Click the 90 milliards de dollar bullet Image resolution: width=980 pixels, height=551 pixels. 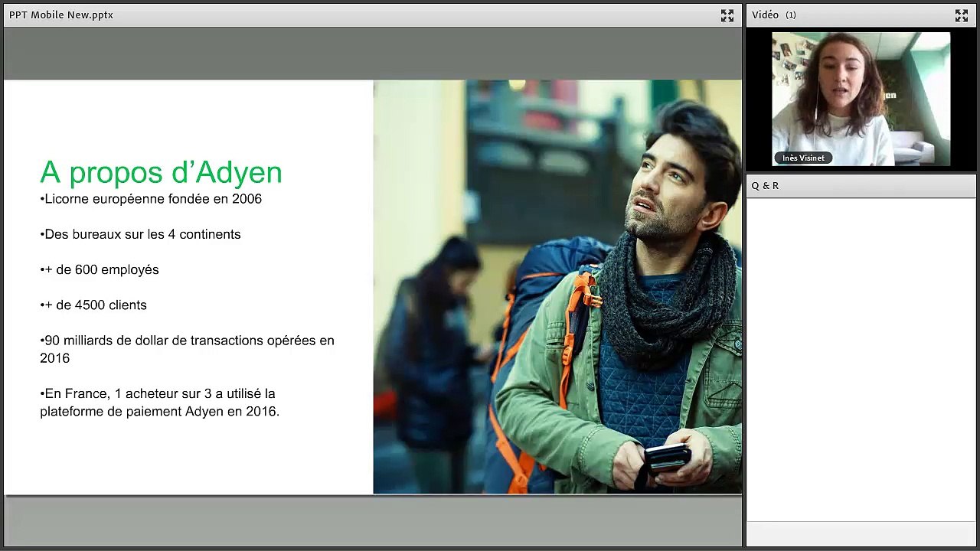coord(187,349)
